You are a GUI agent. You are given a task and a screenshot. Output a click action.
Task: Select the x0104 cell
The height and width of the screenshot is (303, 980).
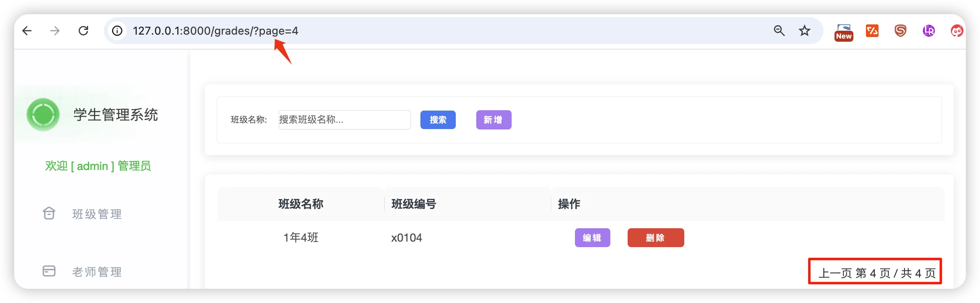point(407,238)
